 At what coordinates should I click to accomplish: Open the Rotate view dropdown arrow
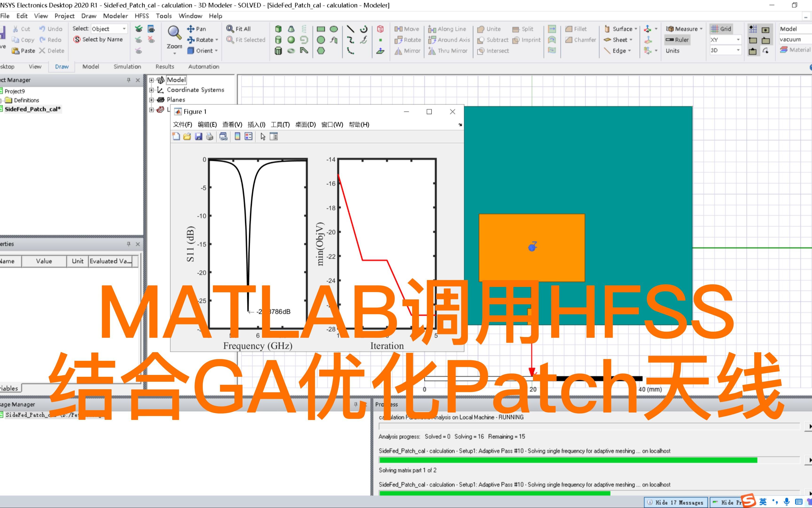point(217,40)
